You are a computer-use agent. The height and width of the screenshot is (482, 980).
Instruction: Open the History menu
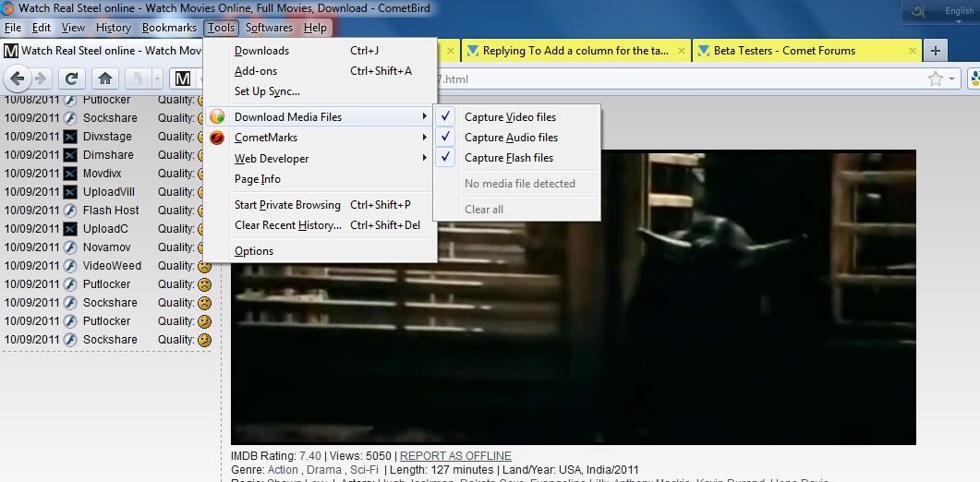[x=113, y=28]
